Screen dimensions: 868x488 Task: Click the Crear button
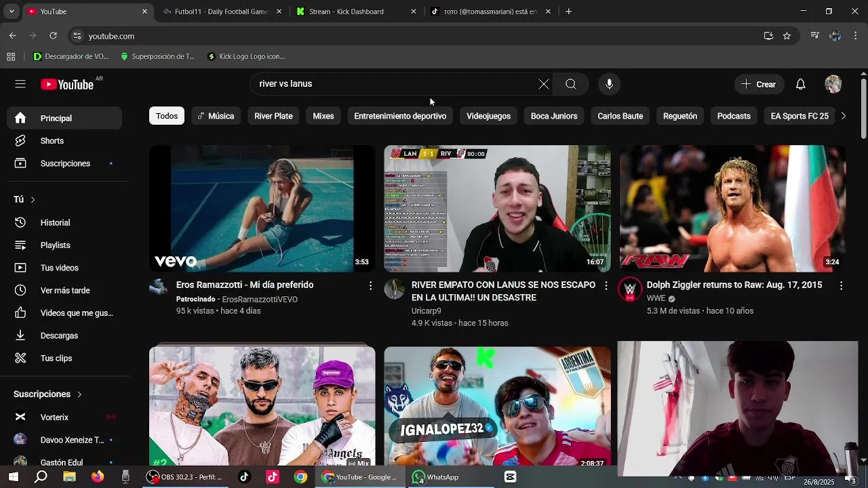[759, 84]
